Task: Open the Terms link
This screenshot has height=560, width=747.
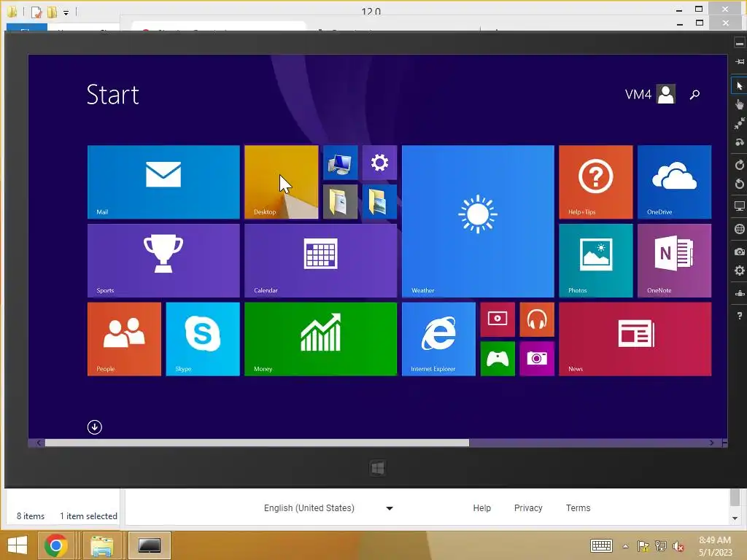Action: (x=578, y=508)
